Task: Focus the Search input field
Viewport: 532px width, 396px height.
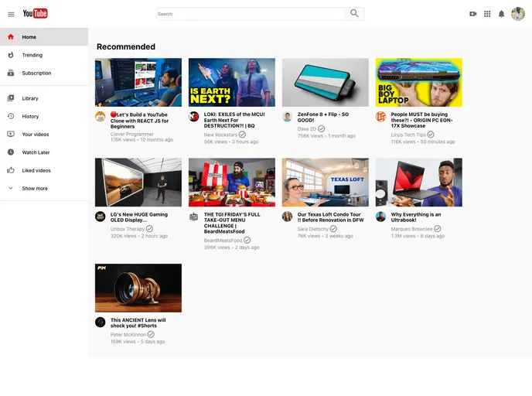Action: (x=251, y=14)
